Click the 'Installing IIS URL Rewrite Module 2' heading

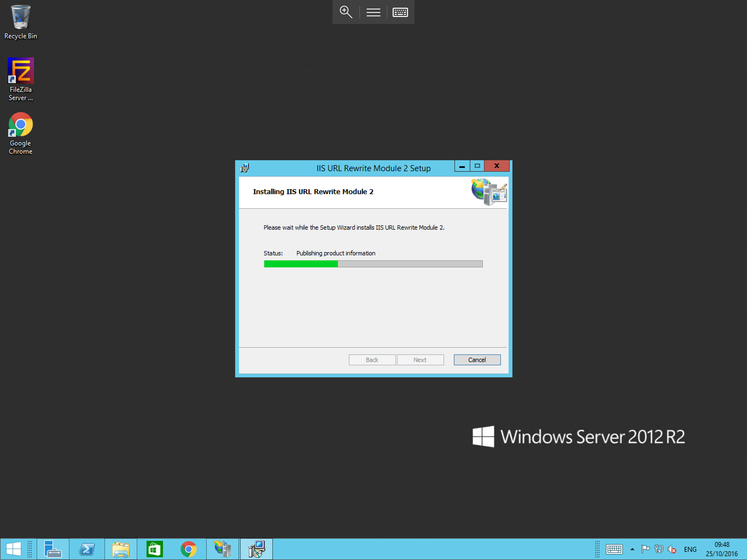click(x=313, y=192)
